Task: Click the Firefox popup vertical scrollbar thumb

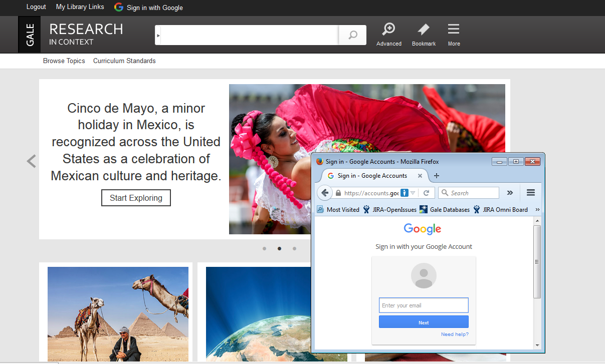Action: point(537,261)
